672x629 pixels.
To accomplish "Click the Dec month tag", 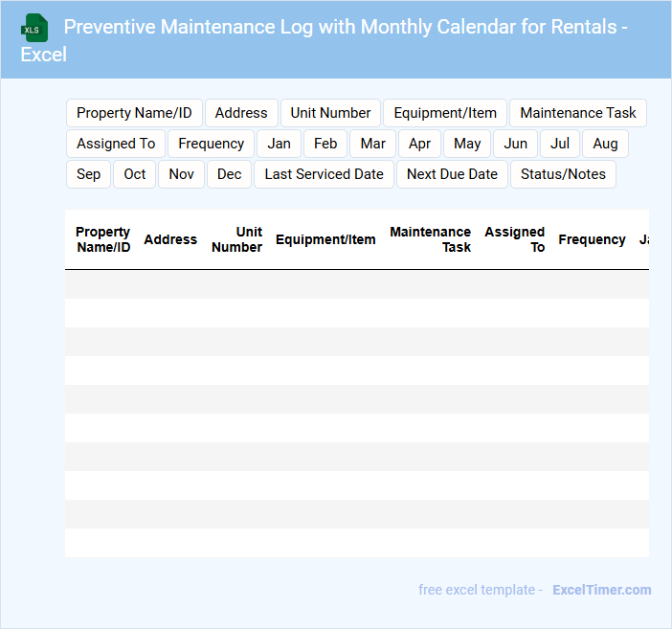I will tap(230, 174).
